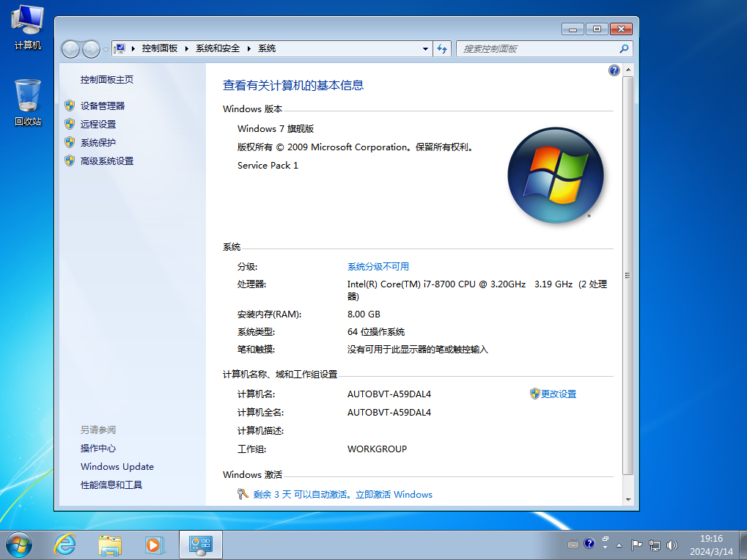The height and width of the screenshot is (560, 747).
Task: Click the 搜索控制面板 search field
Action: coord(539,49)
